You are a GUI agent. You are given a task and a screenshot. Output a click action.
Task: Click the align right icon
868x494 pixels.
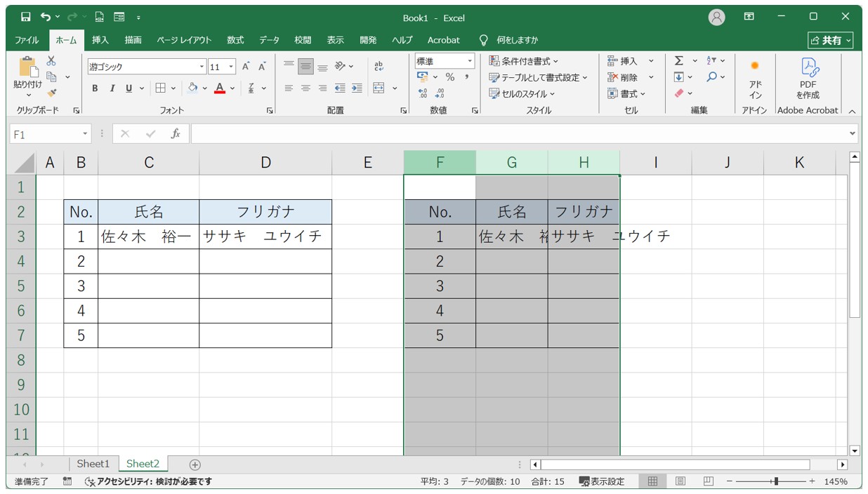pos(322,88)
